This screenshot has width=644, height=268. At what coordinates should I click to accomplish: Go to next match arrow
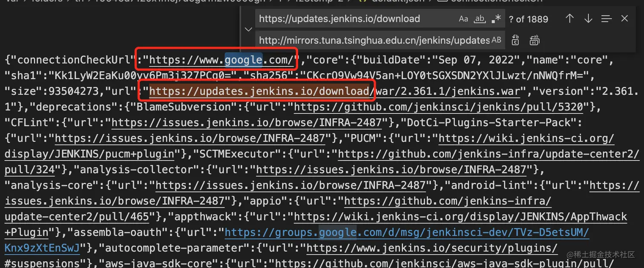[588, 18]
